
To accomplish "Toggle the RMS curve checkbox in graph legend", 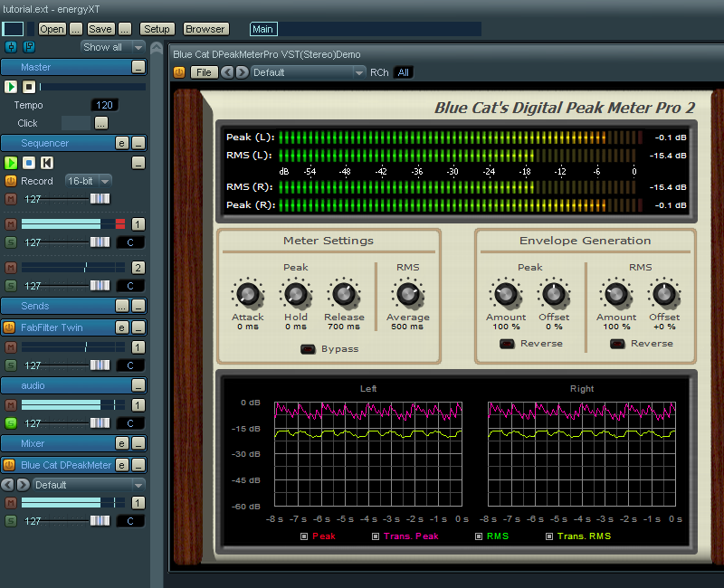I will [479, 536].
